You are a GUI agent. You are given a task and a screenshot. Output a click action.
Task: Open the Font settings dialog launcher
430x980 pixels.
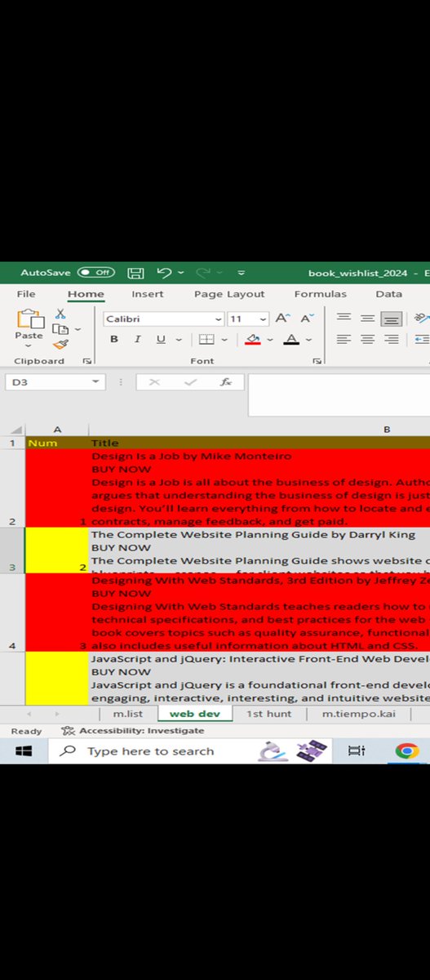click(317, 361)
